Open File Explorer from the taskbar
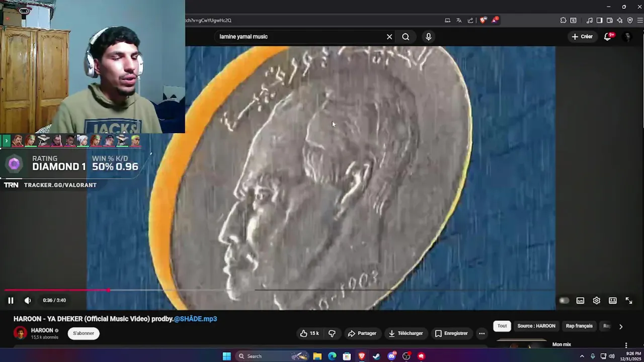The height and width of the screenshot is (362, 644). pos(317,356)
